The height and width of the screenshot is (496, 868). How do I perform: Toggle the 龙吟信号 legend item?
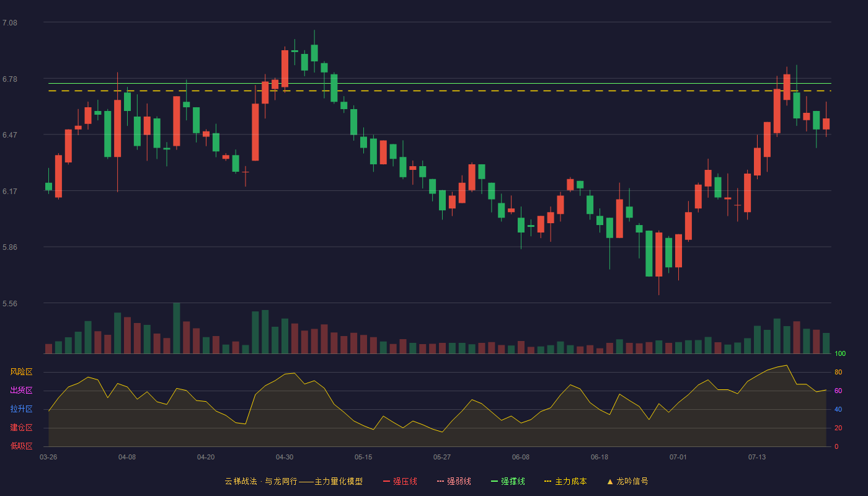pyautogui.click(x=627, y=481)
